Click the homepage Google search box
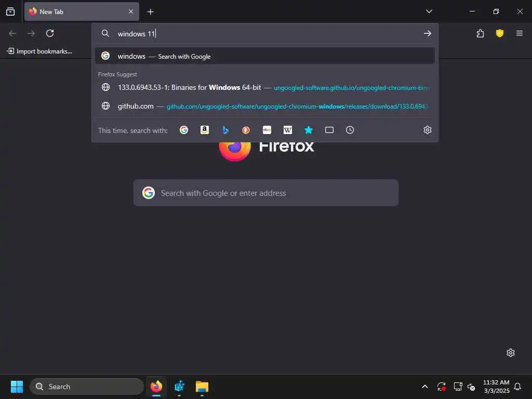This screenshot has width=532, height=399. (265, 193)
